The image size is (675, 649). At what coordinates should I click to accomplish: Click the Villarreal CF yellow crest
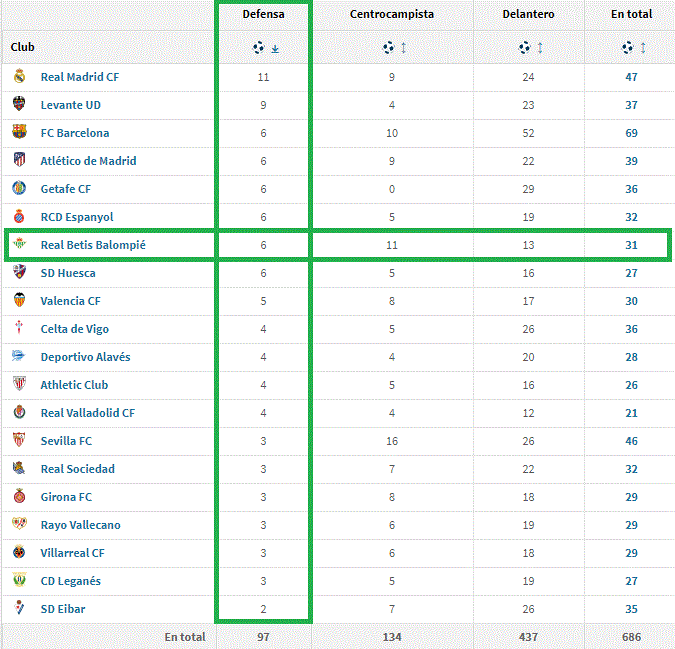[x=19, y=553]
